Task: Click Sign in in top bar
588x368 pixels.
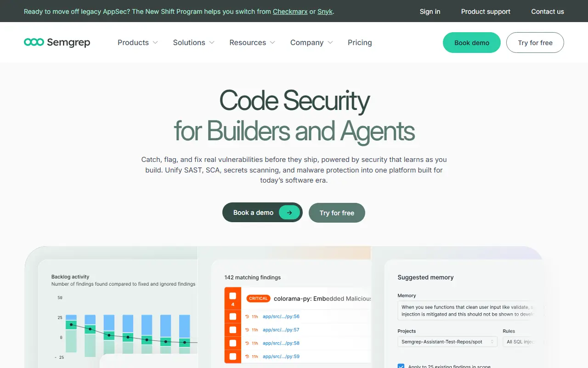Action: click(430, 11)
